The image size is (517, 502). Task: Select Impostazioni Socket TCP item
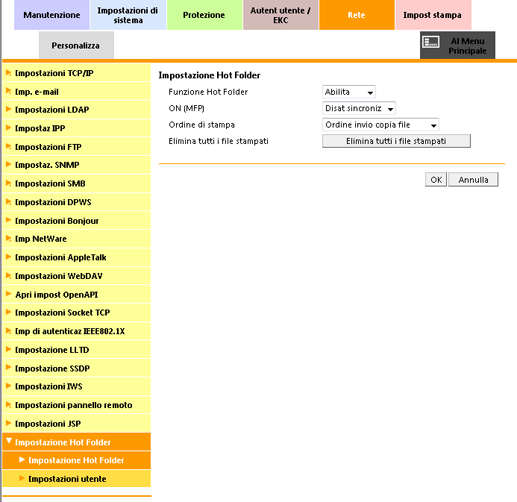[77, 313]
